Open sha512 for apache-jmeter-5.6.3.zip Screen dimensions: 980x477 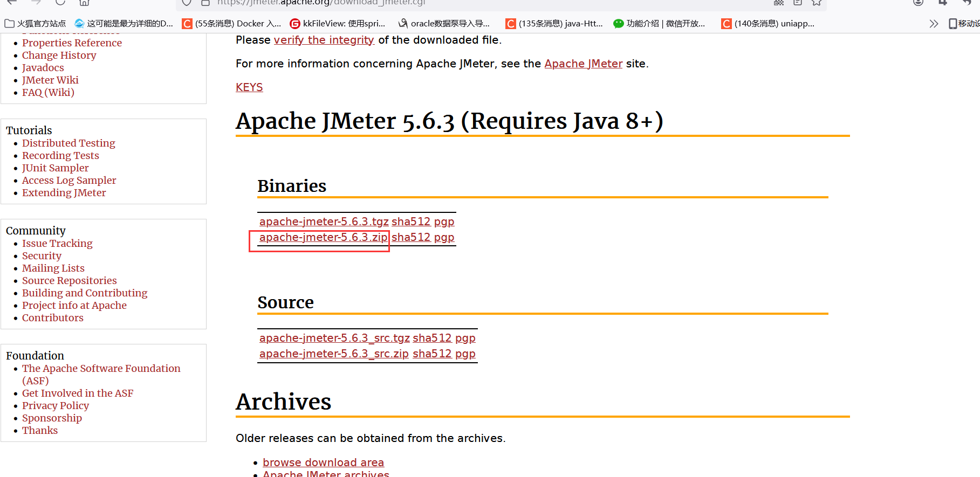411,237
